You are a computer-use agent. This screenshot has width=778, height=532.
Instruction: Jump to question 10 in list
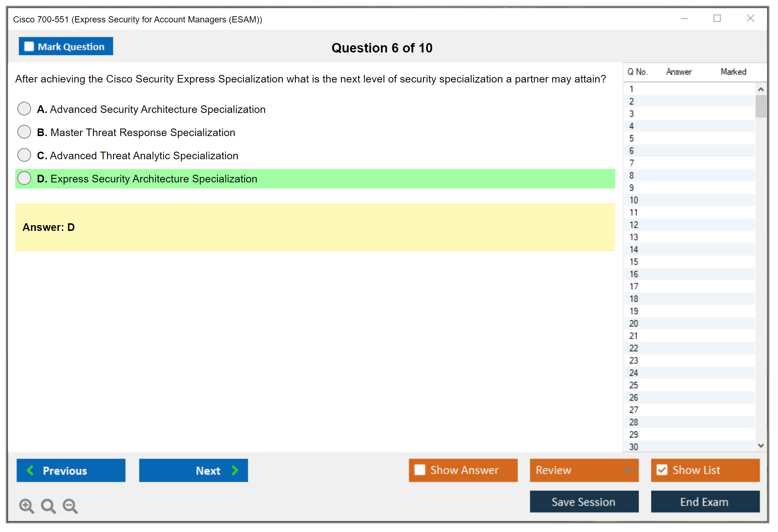tap(634, 200)
